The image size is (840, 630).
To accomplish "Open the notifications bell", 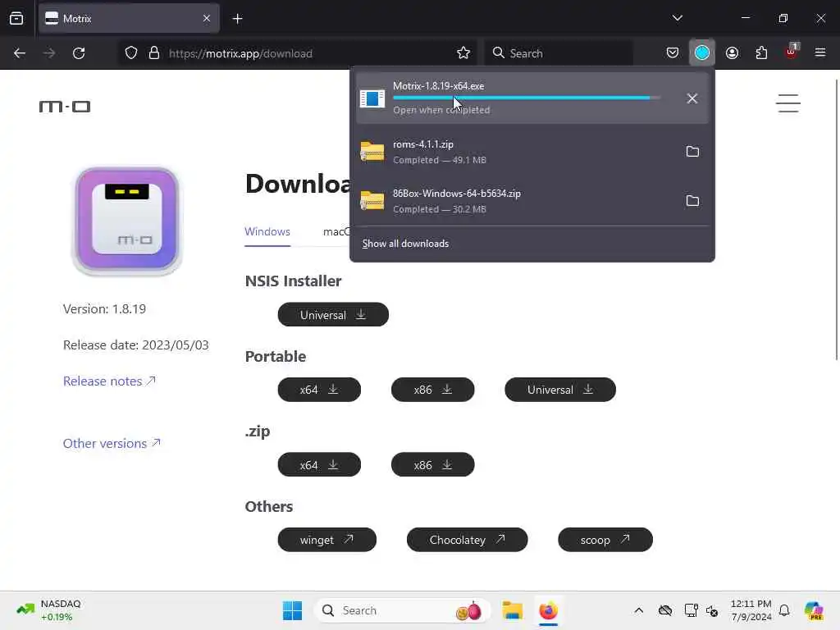I will [783, 610].
